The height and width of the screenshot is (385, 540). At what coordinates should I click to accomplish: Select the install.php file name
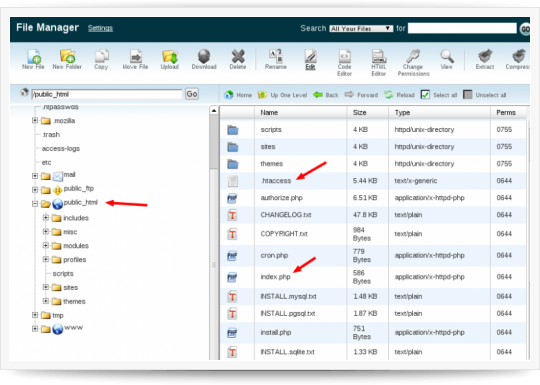coord(276,333)
